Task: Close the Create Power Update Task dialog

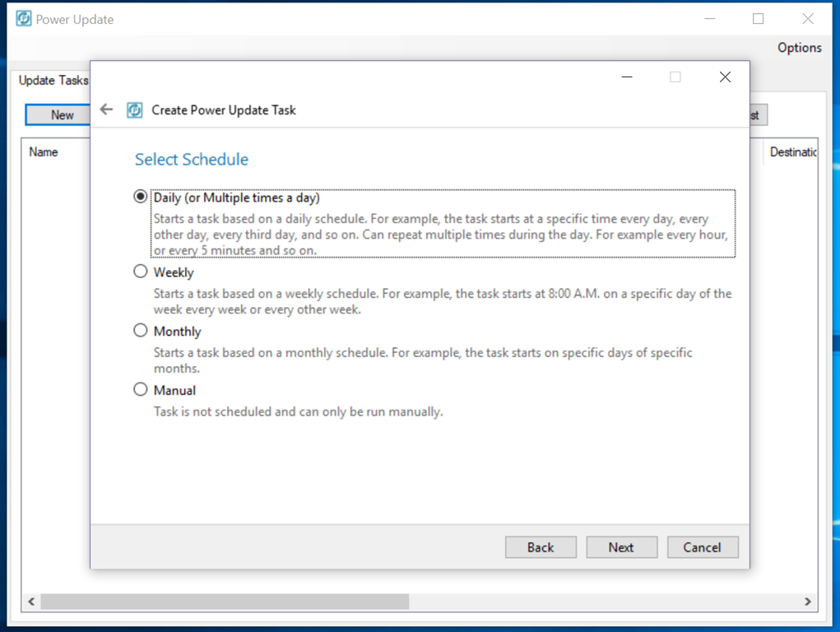Action: pyautogui.click(x=725, y=77)
